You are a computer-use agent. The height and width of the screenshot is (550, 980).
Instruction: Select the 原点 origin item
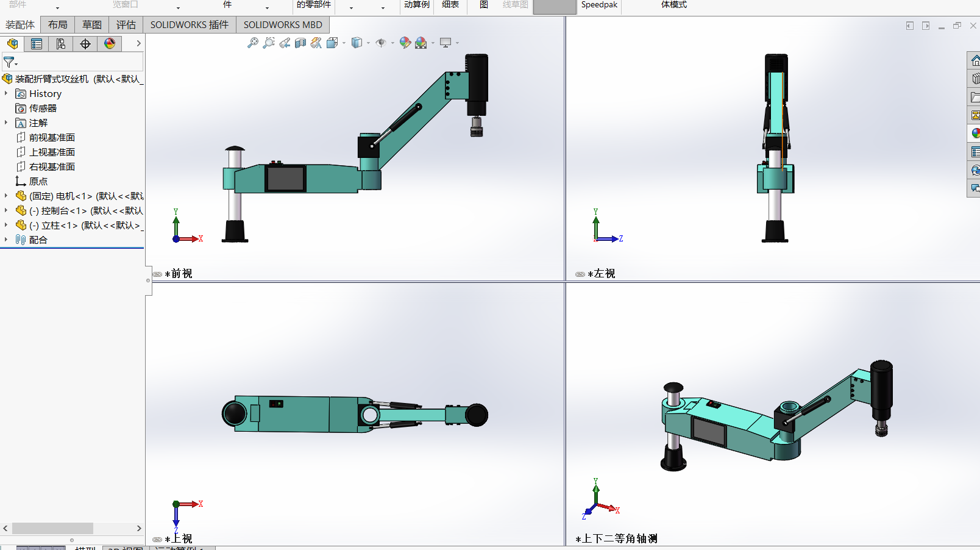coord(38,181)
